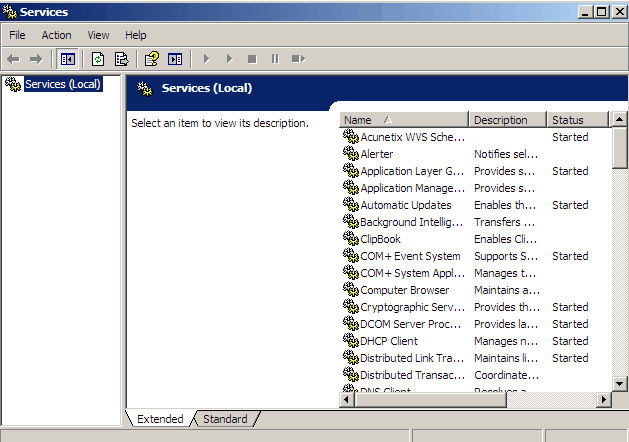The width and height of the screenshot is (629, 442).
Task: Click the vertical scrollbar up arrow
Action: tap(619, 120)
